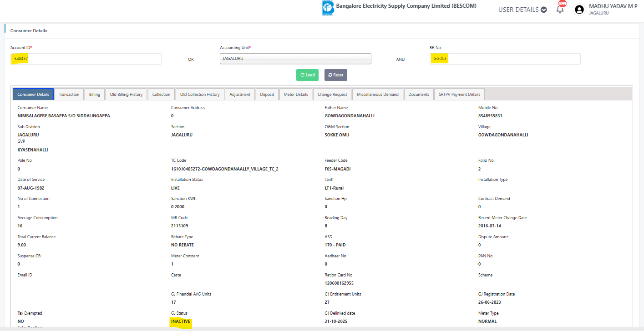644x331 pixels.
Task: Select the Change Request tab
Action: (x=332, y=95)
